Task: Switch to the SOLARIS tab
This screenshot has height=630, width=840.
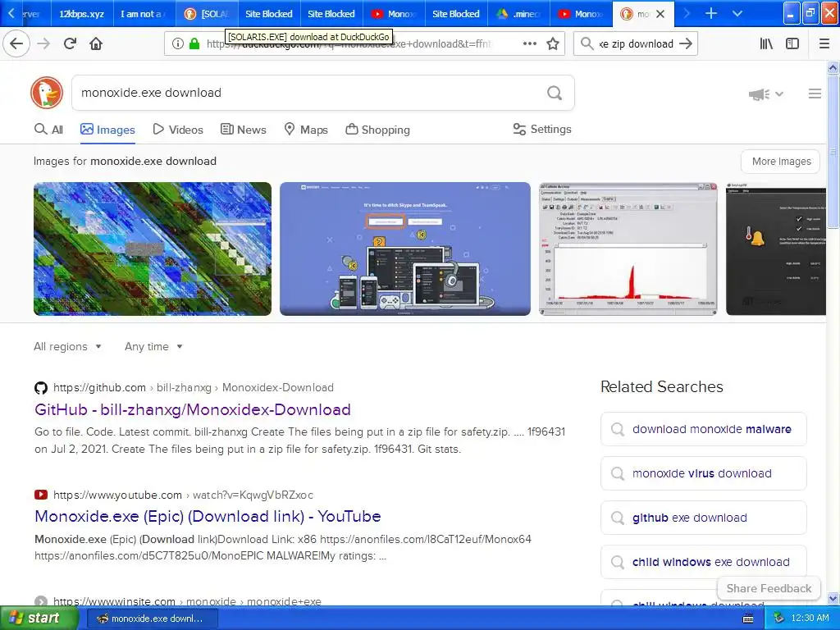Action: click(x=206, y=14)
